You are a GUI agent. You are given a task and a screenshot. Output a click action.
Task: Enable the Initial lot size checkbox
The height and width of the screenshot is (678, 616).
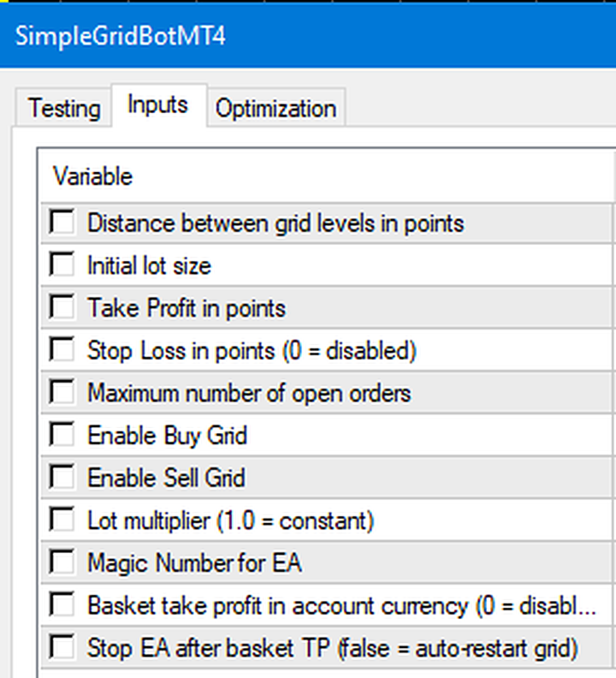point(62,265)
